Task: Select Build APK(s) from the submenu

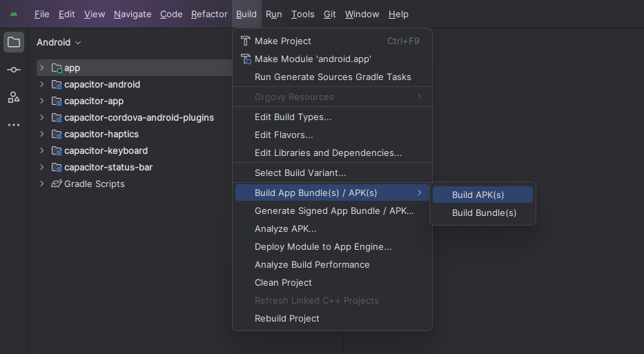Action: (478, 195)
